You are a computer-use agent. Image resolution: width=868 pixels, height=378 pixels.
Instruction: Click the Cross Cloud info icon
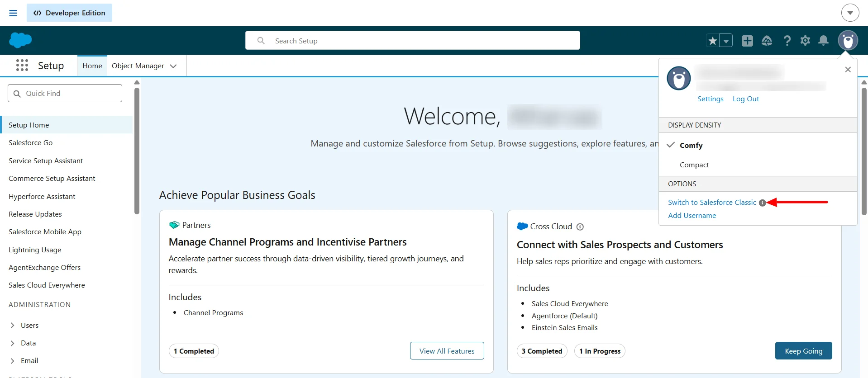coord(580,227)
